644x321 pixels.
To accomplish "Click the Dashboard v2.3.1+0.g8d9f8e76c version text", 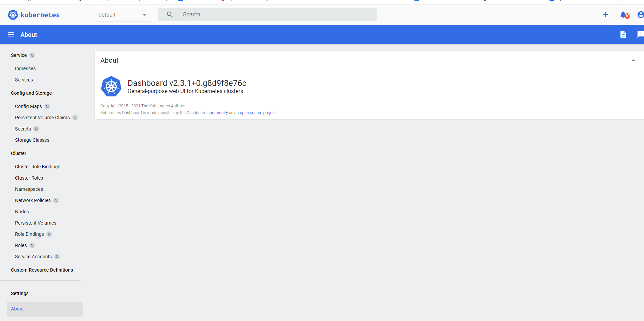I will [187, 83].
